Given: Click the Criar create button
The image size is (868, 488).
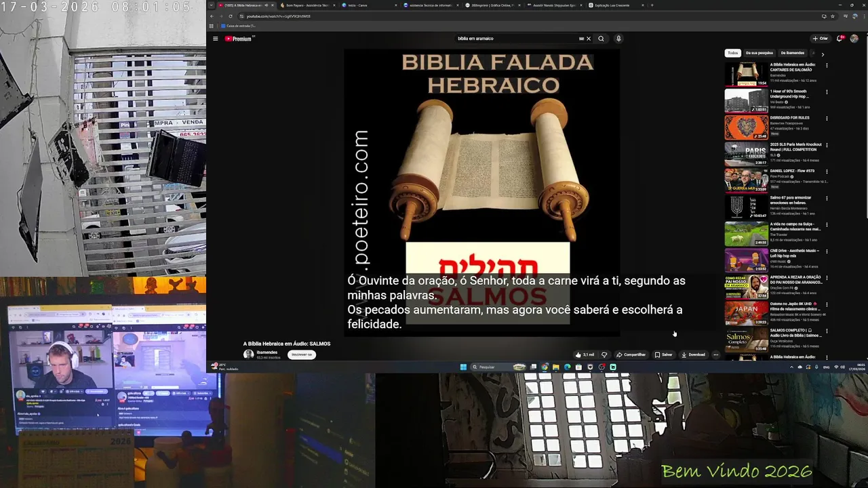Looking at the screenshot, I should tap(821, 39).
